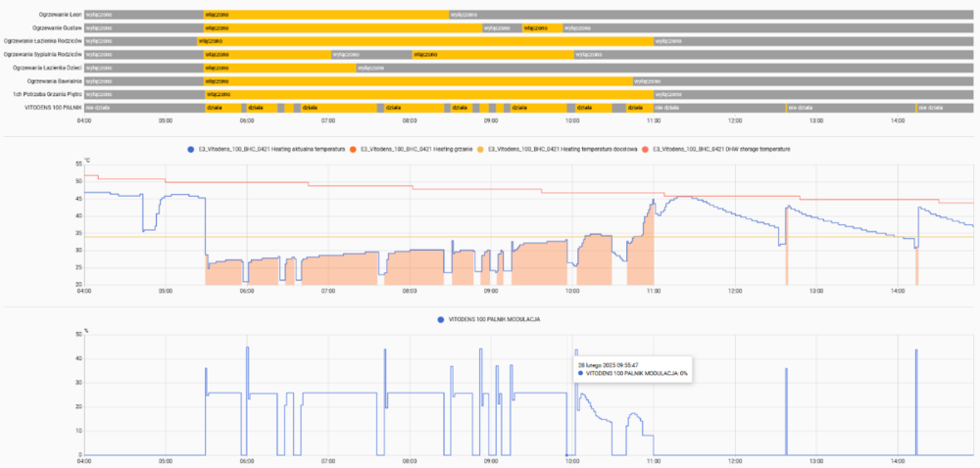Toggle the VITODENS 100 PALNIK MODULACJA legend

coord(442,319)
